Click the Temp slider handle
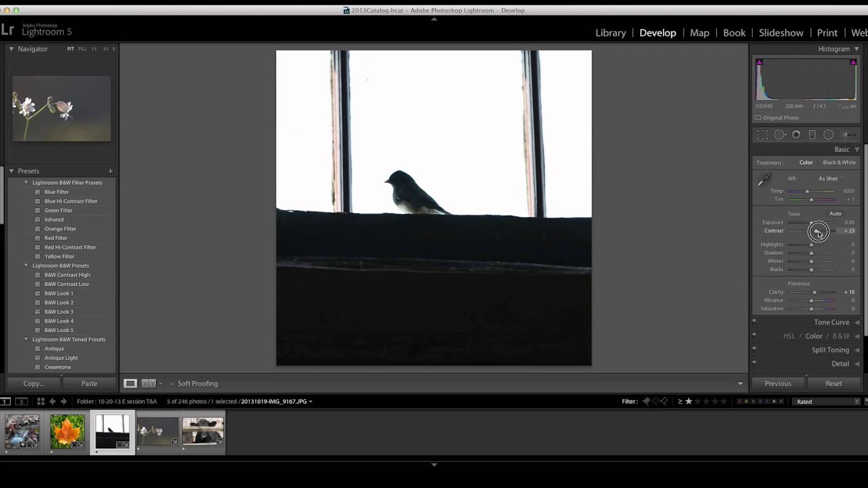Image resolution: width=868 pixels, height=488 pixels. tap(807, 192)
